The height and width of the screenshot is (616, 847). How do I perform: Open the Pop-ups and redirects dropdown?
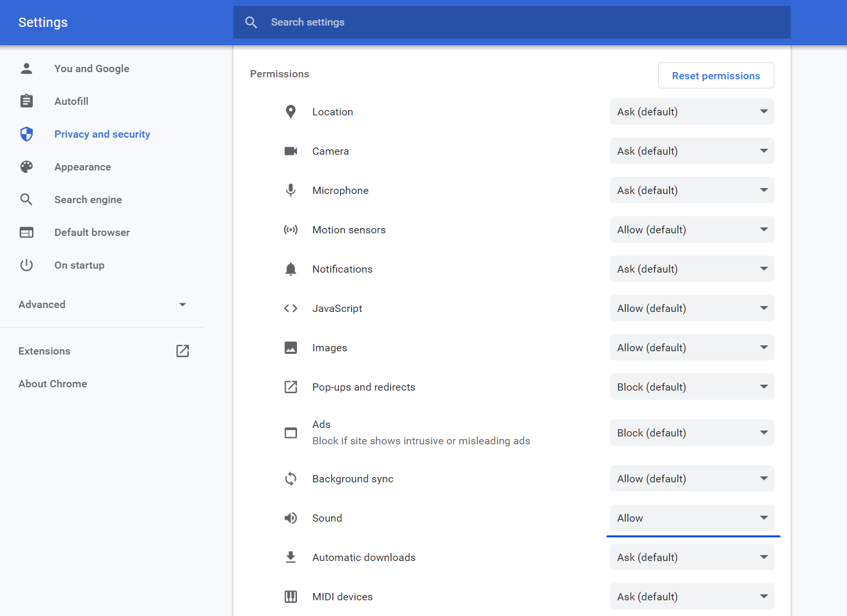tap(692, 387)
